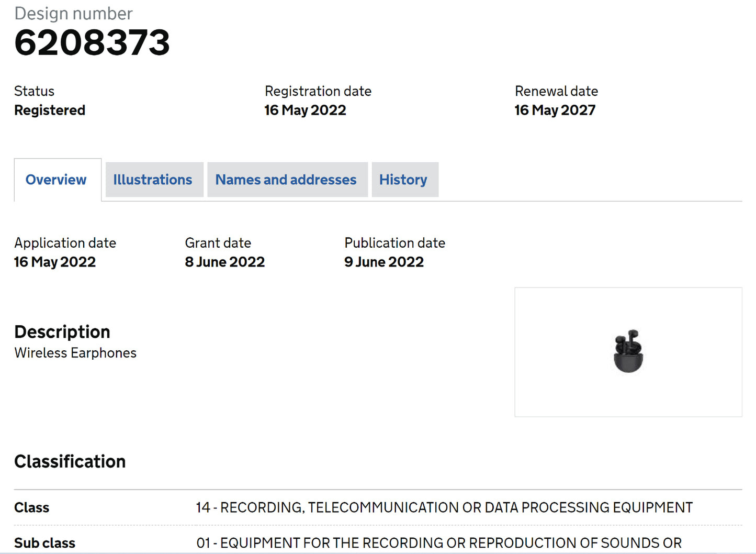Click the Classification heading
756x554 pixels.
(x=70, y=461)
